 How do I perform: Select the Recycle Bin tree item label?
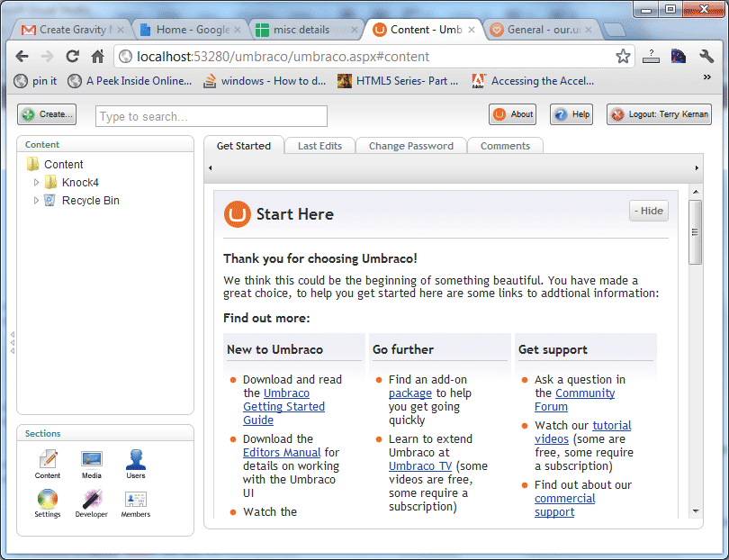91,201
